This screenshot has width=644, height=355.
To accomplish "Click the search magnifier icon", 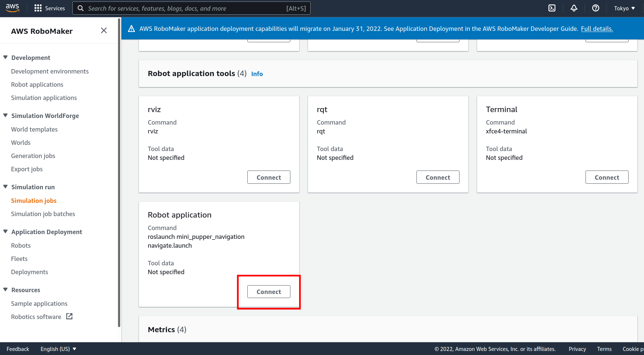I will tap(80, 8).
